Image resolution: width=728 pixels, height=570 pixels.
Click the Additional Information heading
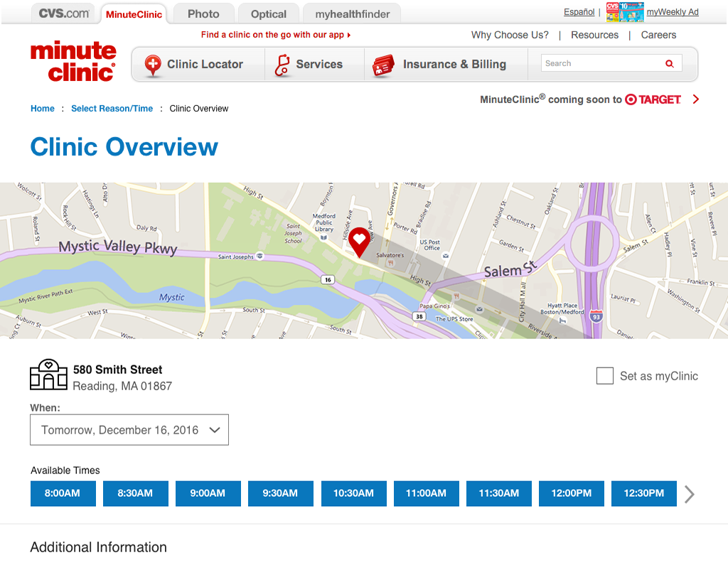click(98, 547)
